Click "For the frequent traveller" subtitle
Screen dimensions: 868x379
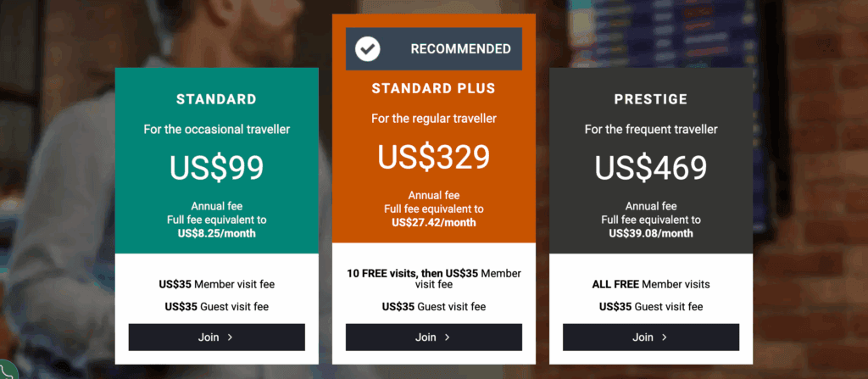[650, 130]
